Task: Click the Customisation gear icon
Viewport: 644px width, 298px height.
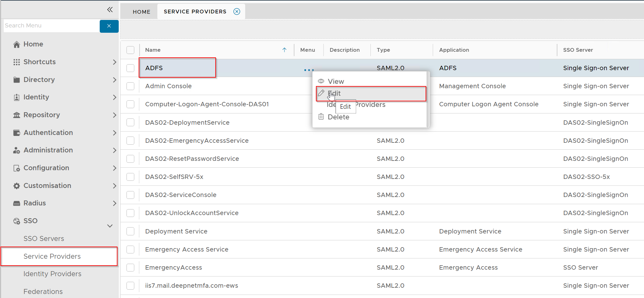Action: pos(17,186)
